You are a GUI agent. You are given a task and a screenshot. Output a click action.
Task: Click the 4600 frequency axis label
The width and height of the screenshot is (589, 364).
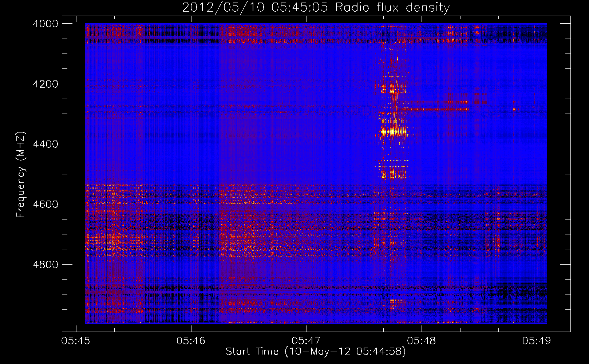coord(46,204)
